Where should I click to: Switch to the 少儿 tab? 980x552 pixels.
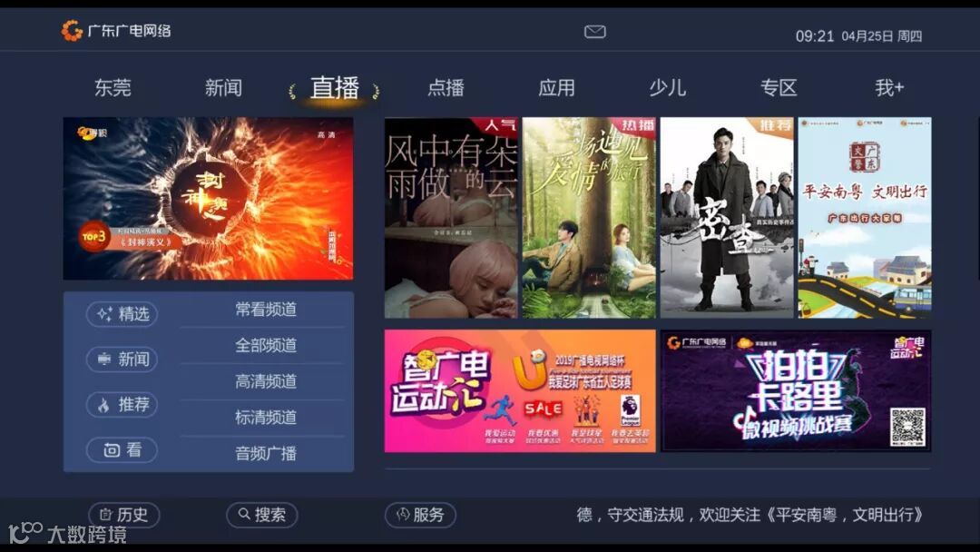pos(668,87)
